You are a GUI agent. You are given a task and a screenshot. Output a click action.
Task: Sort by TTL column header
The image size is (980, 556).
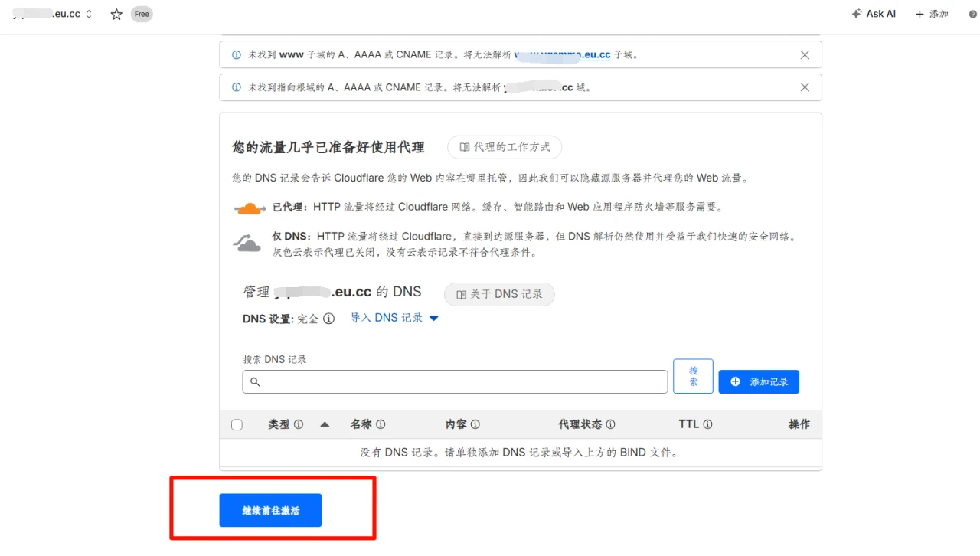coord(689,424)
